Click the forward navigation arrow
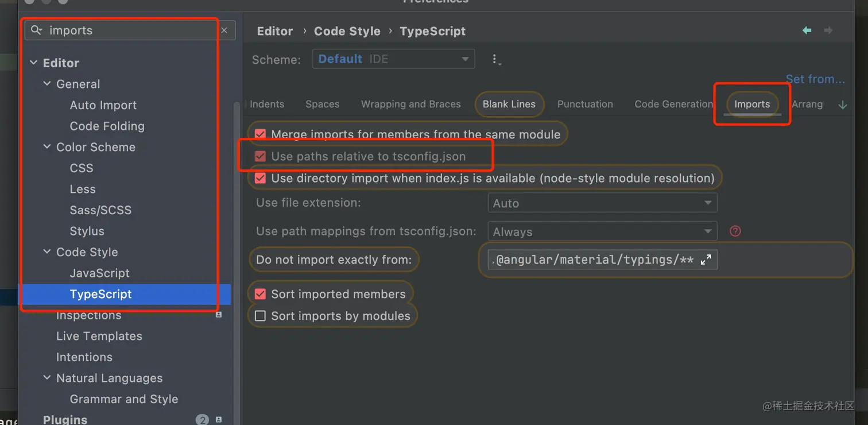The width and height of the screenshot is (868, 425). 828,30
